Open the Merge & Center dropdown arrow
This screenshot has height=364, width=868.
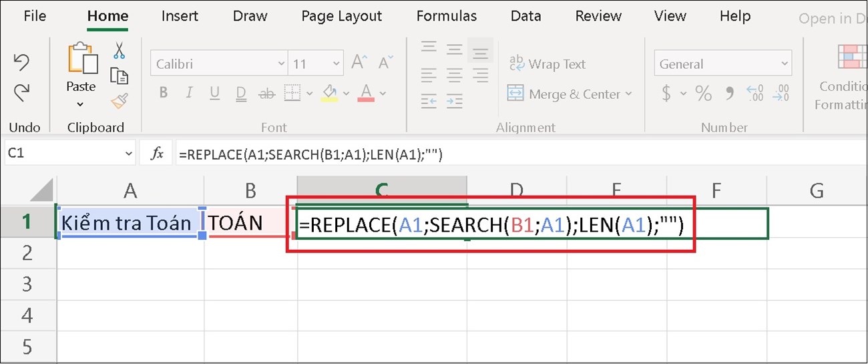pyautogui.click(x=628, y=94)
